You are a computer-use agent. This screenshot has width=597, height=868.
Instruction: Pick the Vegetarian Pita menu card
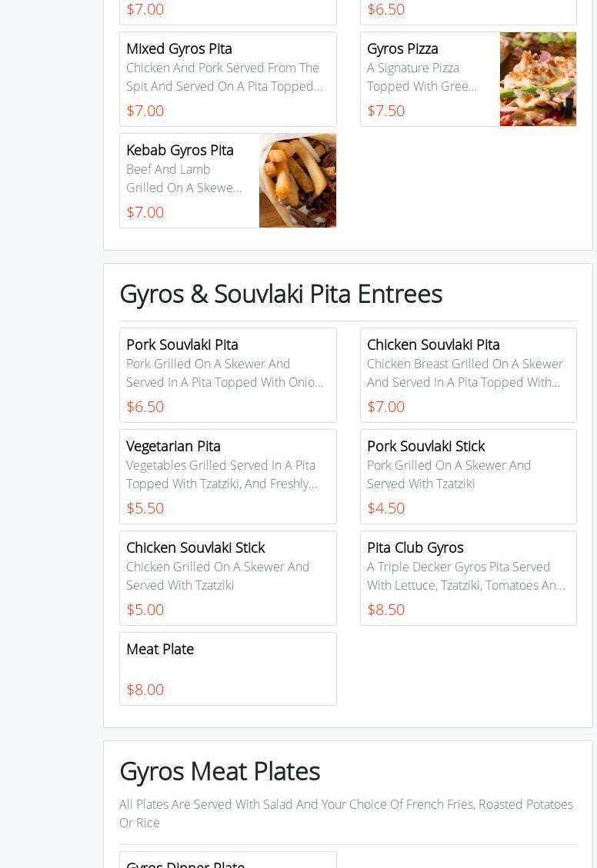pos(228,477)
